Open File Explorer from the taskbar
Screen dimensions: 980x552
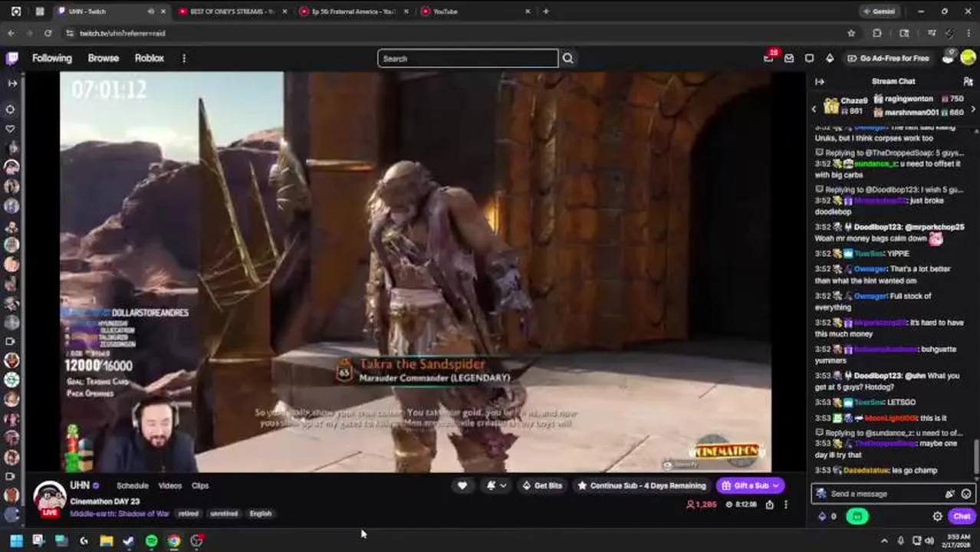click(x=107, y=540)
